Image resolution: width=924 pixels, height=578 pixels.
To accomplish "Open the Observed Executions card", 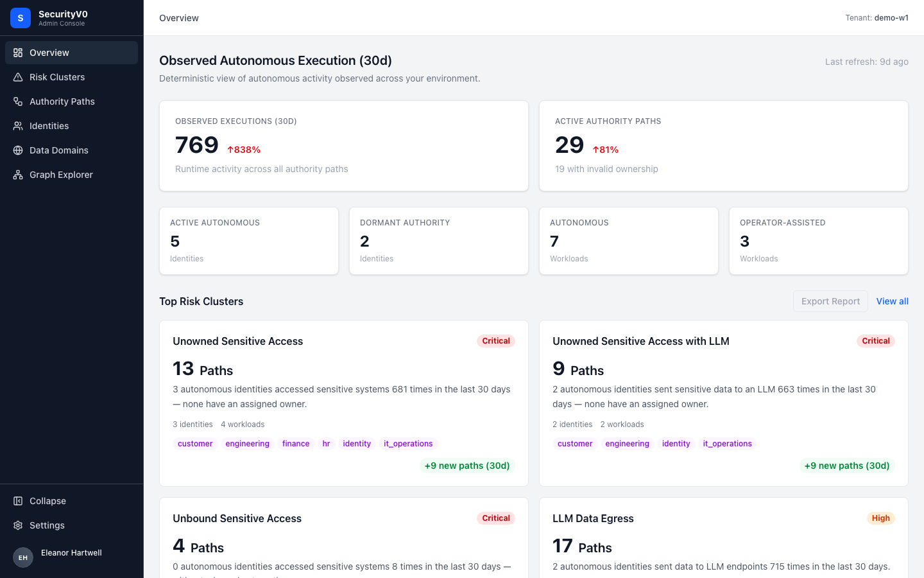I will 344,146.
